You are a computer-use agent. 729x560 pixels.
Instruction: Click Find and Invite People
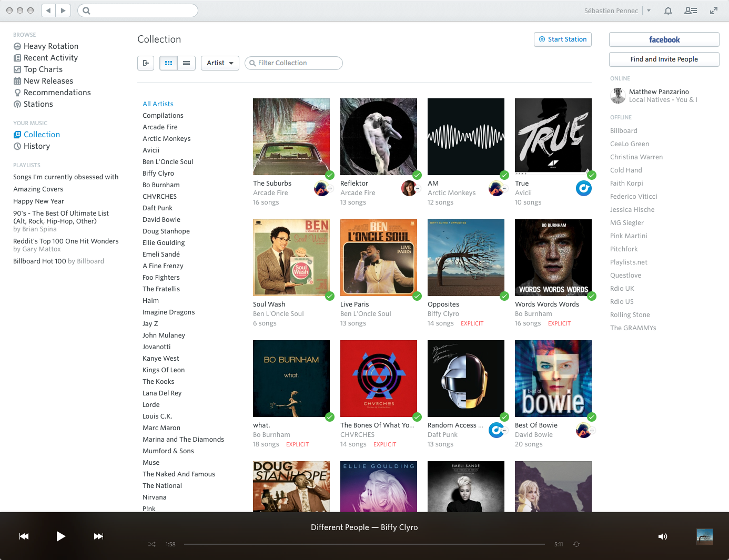664,59
